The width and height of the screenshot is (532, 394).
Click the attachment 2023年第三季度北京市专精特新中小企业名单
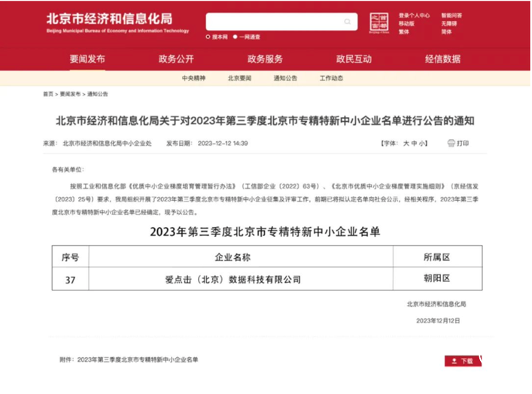click(x=138, y=359)
